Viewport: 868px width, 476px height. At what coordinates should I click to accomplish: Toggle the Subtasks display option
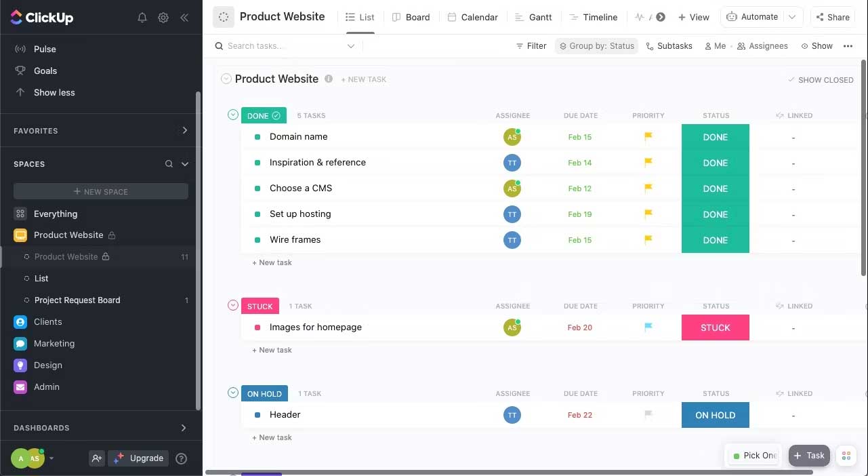click(x=669, y=45)
